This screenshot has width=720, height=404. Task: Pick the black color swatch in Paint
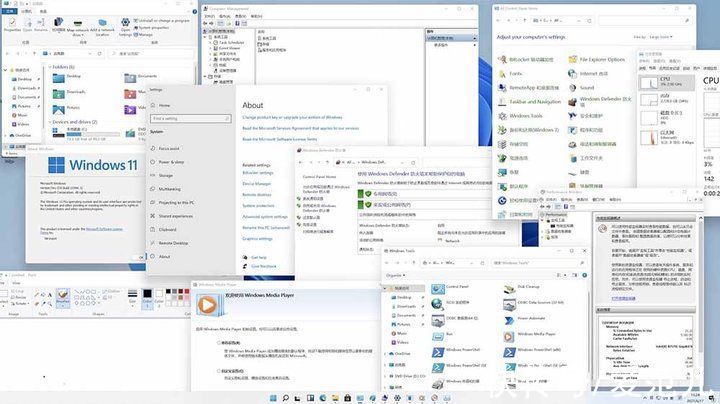point(169,291)
